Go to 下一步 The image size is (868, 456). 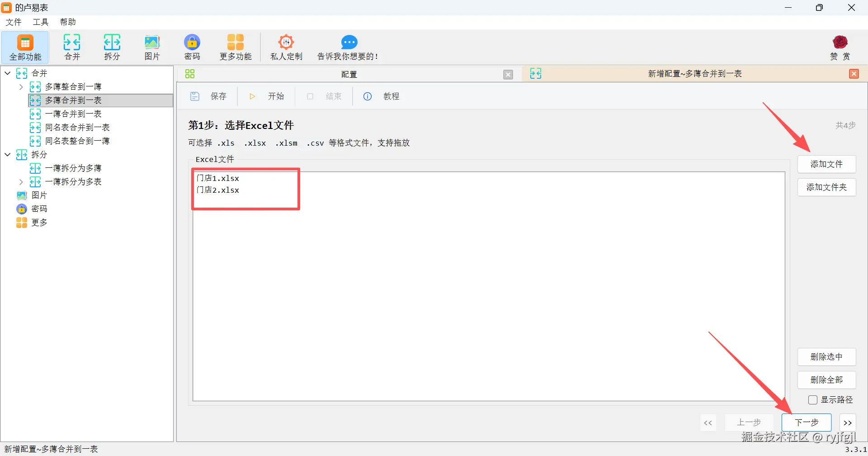click(x=807, y=423)
